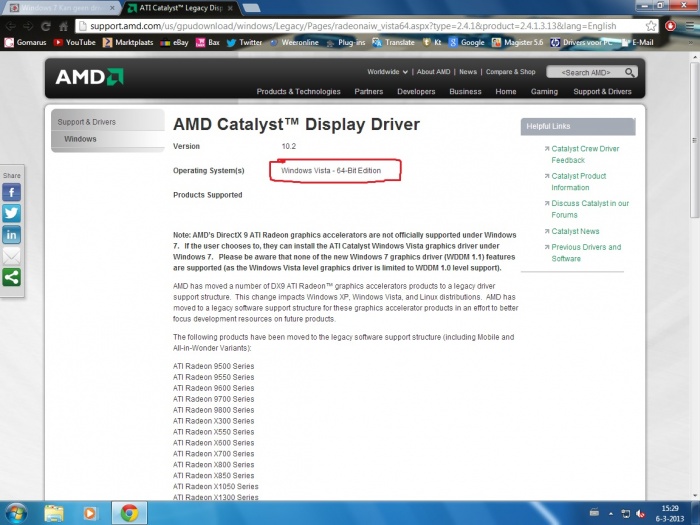Bookmark page with the star icon
The height and width of the screenshot is (525, 700).
click(651, 26)
